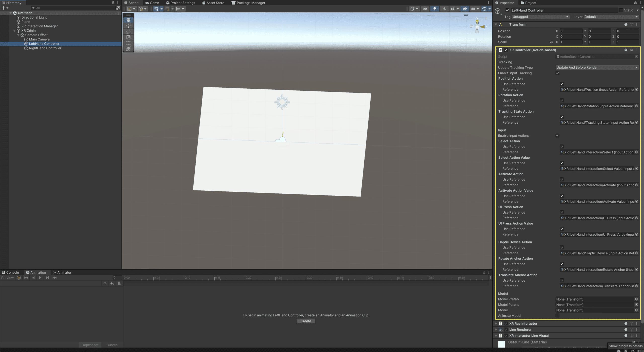Open Layer dropdown (Default)
The image size is (644, 352).
coord(611,17)
